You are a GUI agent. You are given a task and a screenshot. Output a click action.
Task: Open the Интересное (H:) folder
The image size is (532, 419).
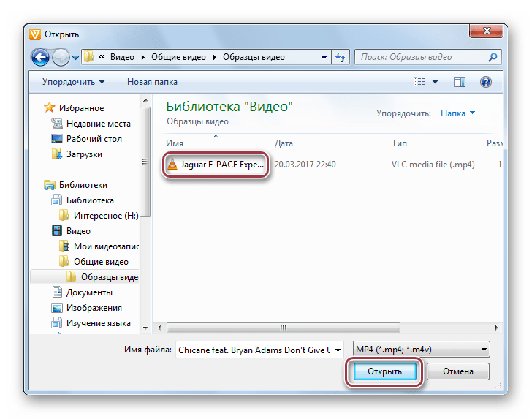[x=99, y=215]
